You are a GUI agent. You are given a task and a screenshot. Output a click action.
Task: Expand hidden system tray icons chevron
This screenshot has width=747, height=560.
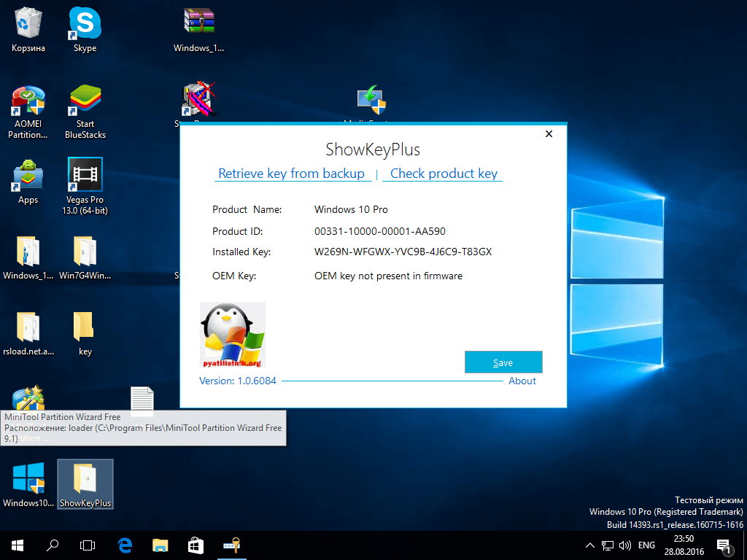coord(590,545)
